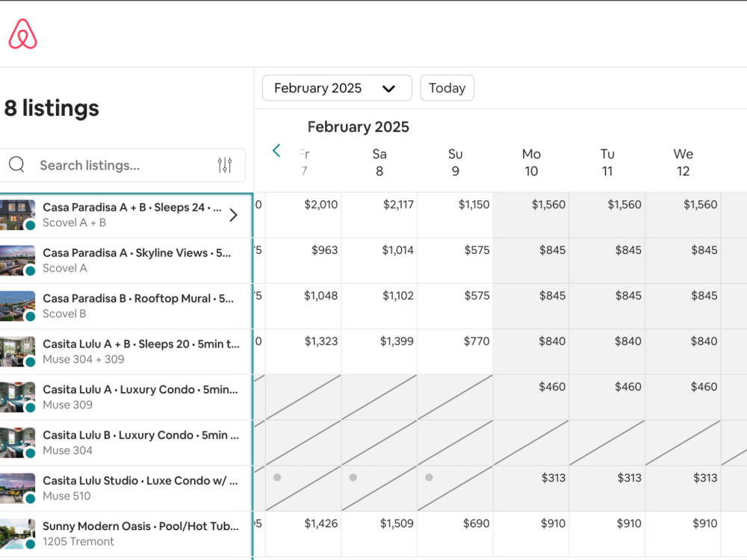This screenshot has height=560, width=747.
Task: Click in the Search listings field
Action: click(x=123, y=165)
